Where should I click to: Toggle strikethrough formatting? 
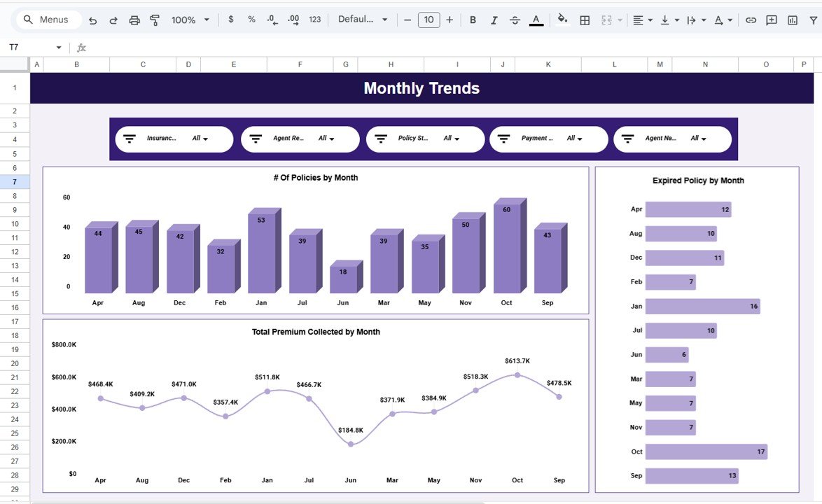pos(515,20)
